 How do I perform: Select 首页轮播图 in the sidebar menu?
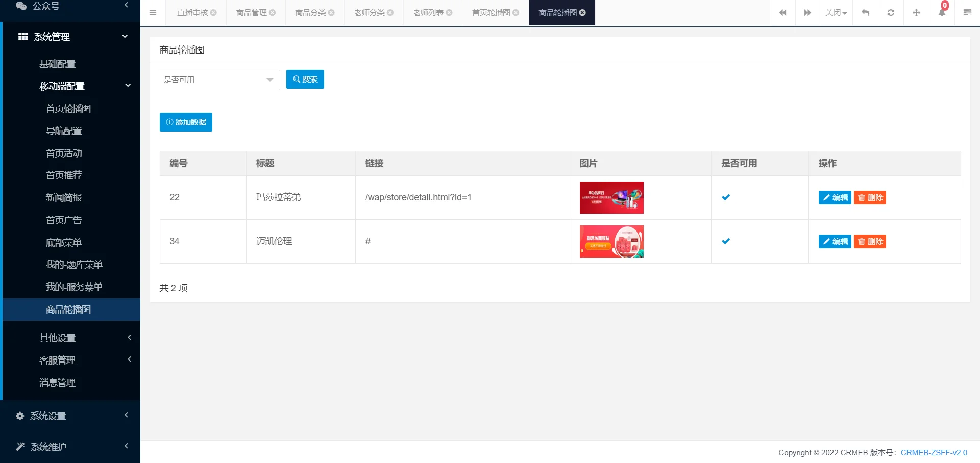[68, 108]
